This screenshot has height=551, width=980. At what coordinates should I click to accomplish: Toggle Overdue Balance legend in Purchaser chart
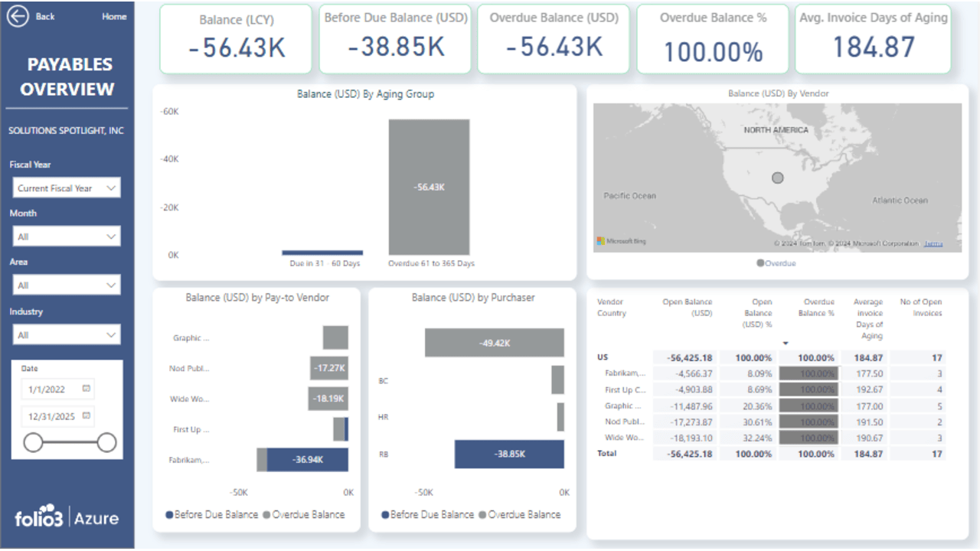click(519, 514)
